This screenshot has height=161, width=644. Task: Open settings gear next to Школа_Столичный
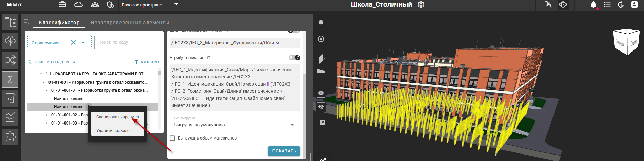(421, 4)
